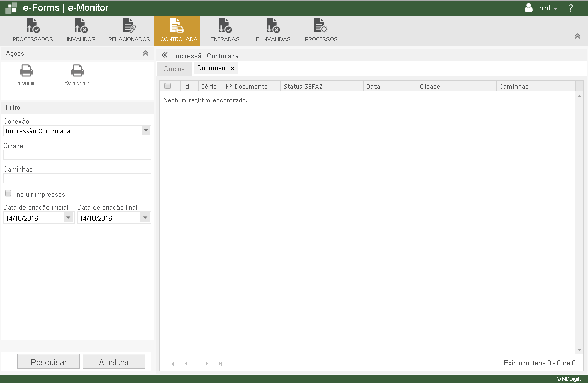Open the Processos gear icon
This screenshot has width=588, height=383.
click(x=321, y=26)
